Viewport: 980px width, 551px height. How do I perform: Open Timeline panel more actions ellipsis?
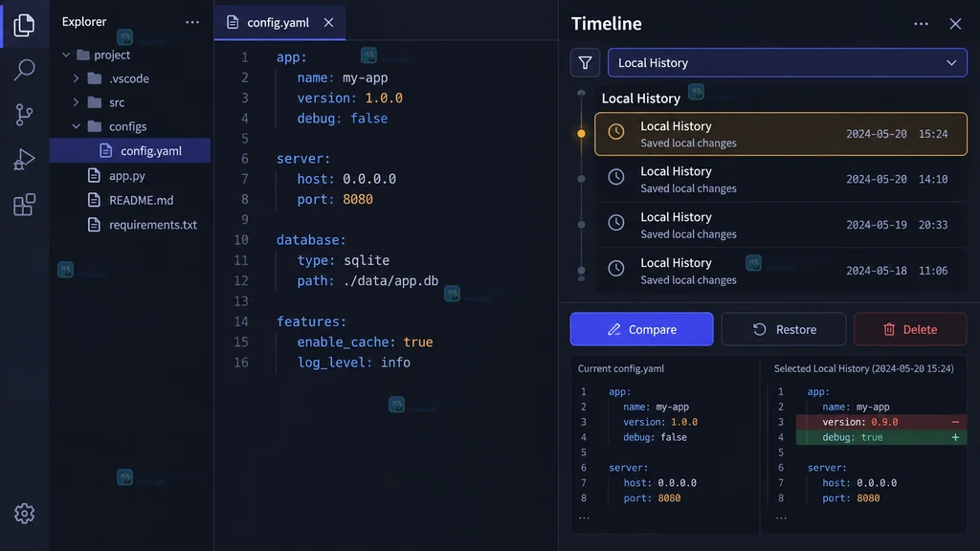click(x=921, y=24)
